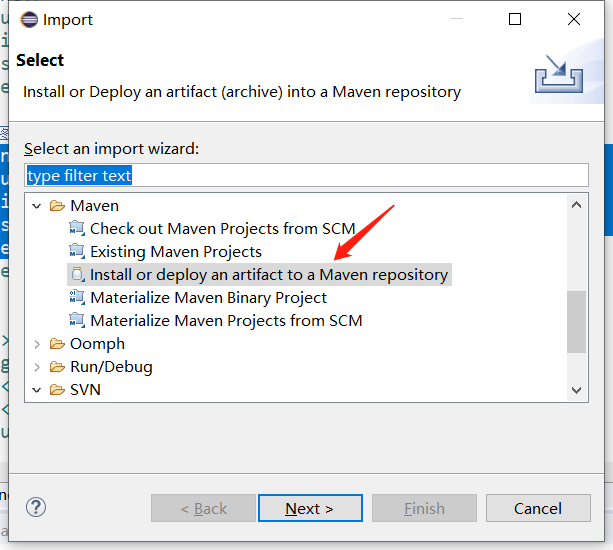Screen dimensions: 613x550
Task: Click icon beside Check out Maven Projects from SCM
Action: pos(77,229)
